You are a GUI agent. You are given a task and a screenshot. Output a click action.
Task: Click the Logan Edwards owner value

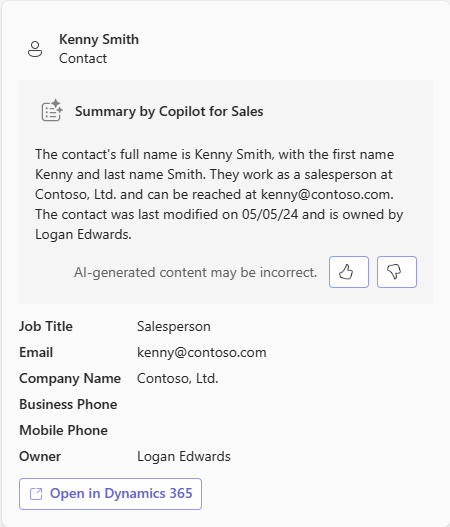click(184, 456)
